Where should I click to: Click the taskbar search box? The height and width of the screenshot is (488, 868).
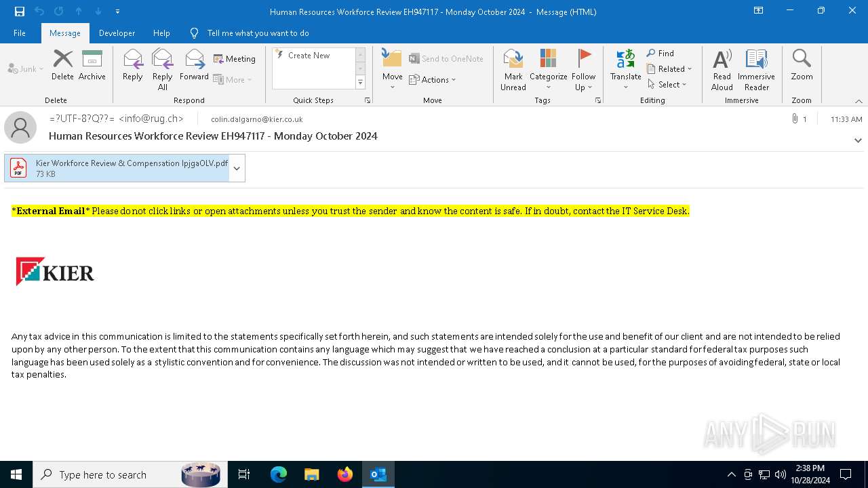pos(129,474)
